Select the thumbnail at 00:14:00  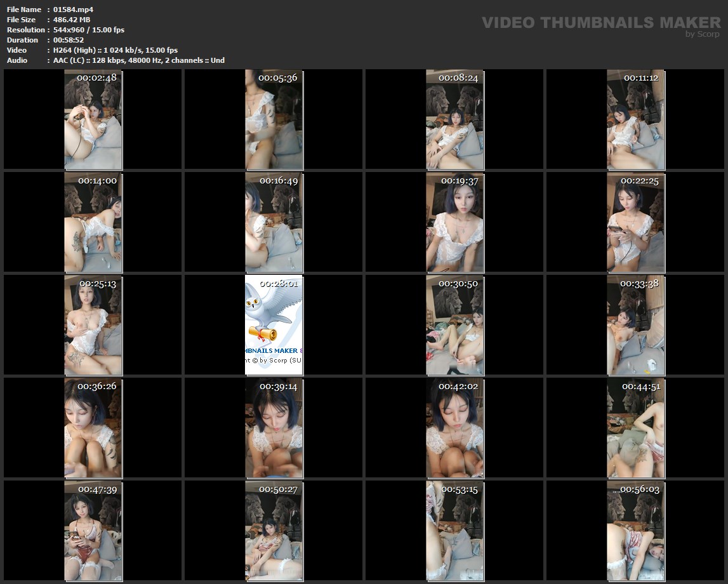[93, 222]
